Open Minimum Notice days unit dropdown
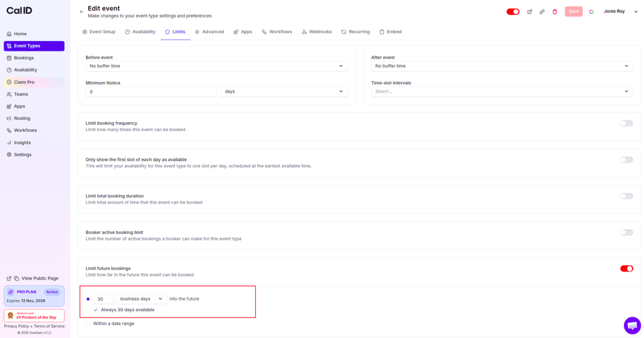644x338 pixels. pos(284,92)
